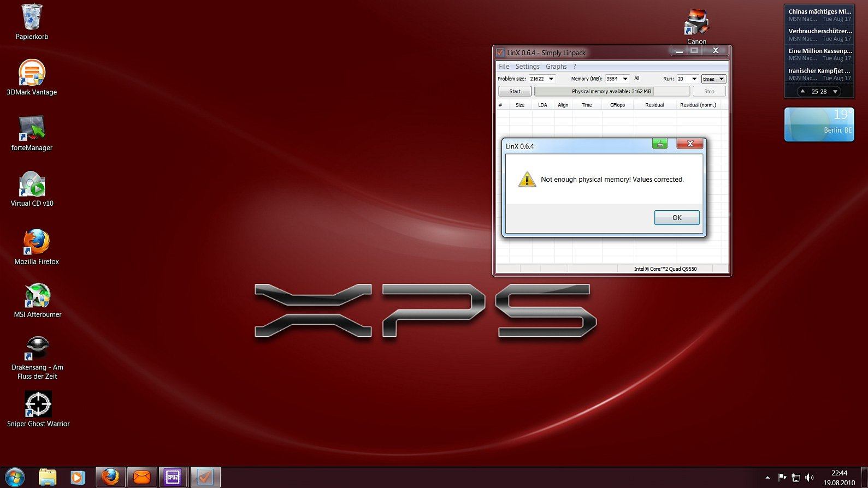Open the orange mail app taskbar icon
The height and width of the screenshot is (488, 868).
click(142, 477)
